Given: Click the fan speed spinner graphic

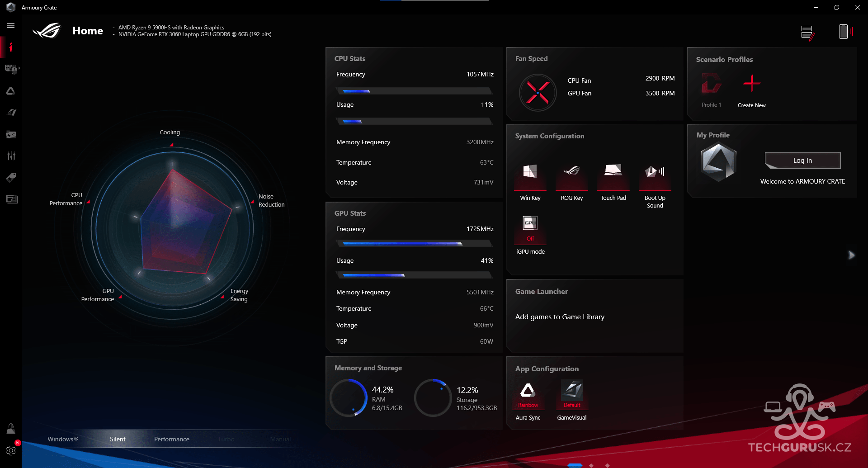Looking at the screenshot, I should coord(538,93).
